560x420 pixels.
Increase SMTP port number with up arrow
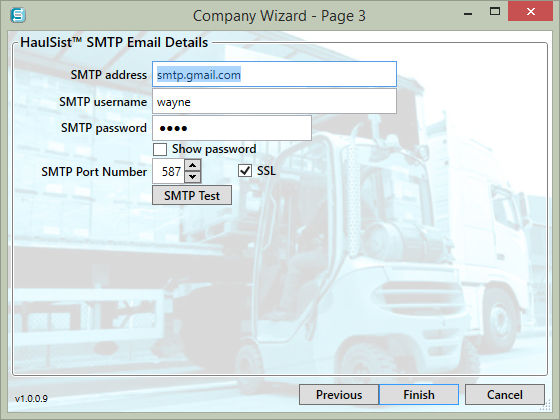point(193,165)
